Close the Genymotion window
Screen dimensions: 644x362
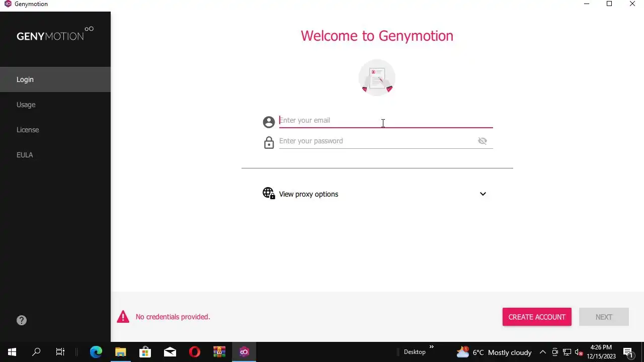click(632, 4)
